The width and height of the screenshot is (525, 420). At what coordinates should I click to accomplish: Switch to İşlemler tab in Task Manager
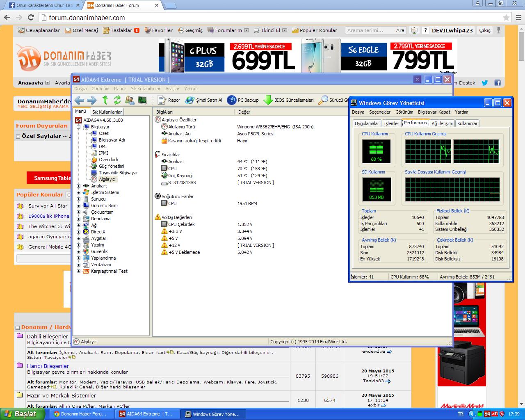point(391,123)
